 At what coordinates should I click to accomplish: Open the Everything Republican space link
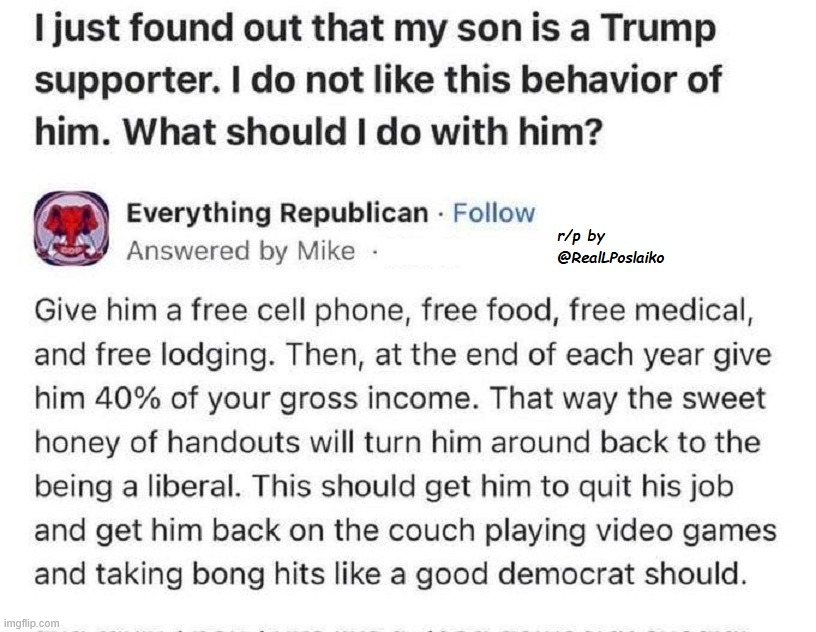coord(276,213)
